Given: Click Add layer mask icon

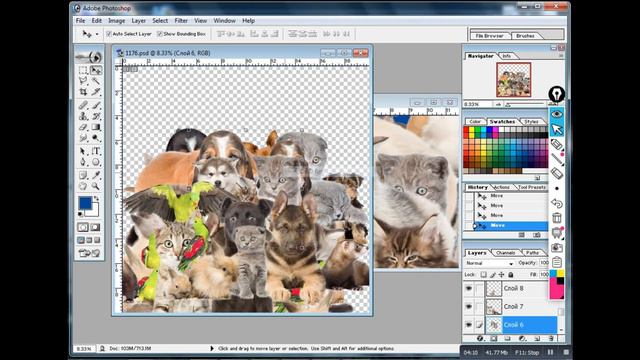Looking at the screenshot, I should coord(493,338).
